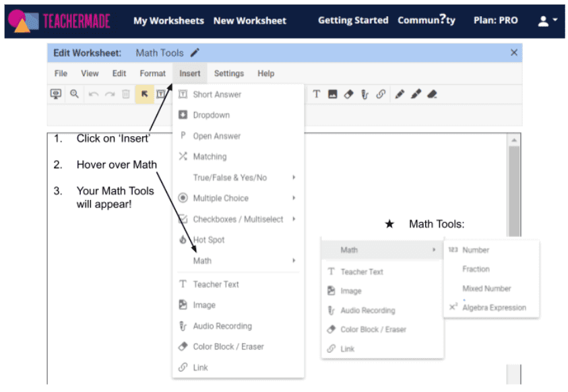Select the highlighter marker tool in toolbar
This screenshot has height=392, width=568.
point(416,94)
